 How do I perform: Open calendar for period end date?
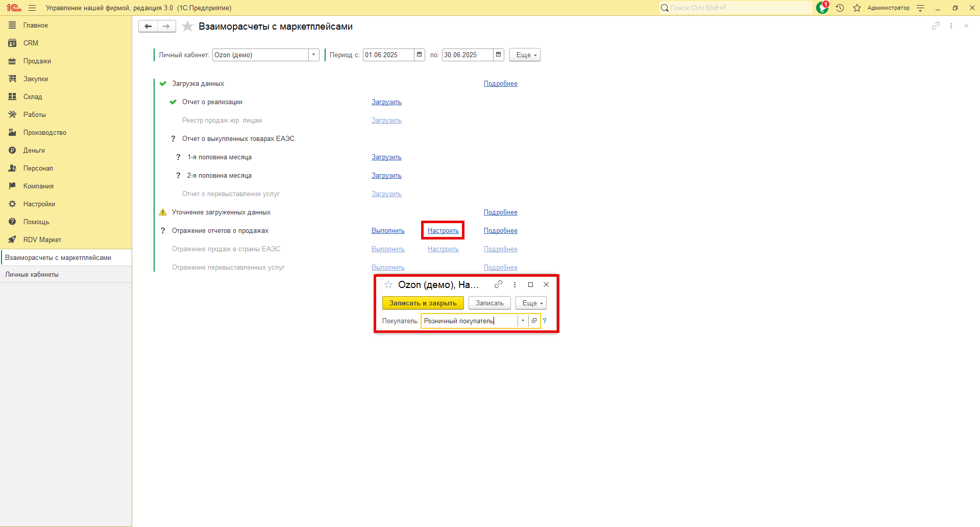(x=499, y=55)
